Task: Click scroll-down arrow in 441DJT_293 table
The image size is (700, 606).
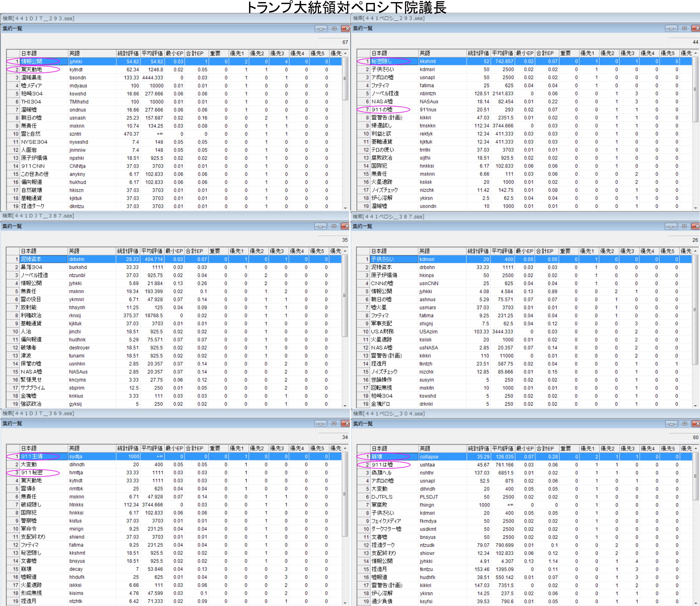Action: coord(345,208)
